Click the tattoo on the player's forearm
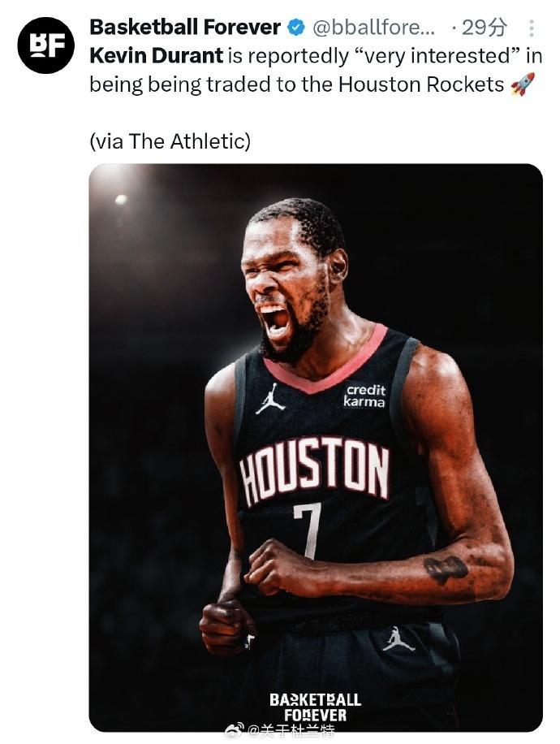The width and height of the screenshot is (560, 744). (446, 569)
